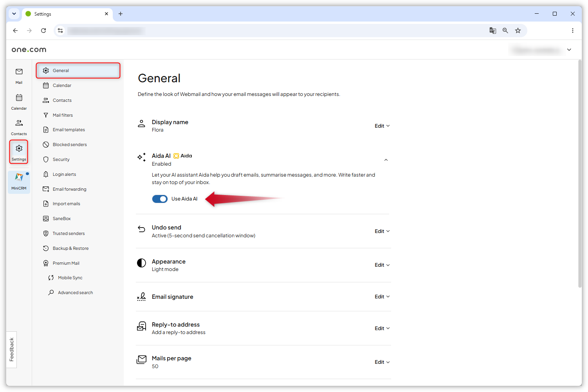The height and width of the screenshot is (392, 588).
Task: Click the browser zoom magnifier icon
Action: pos(505,31)
